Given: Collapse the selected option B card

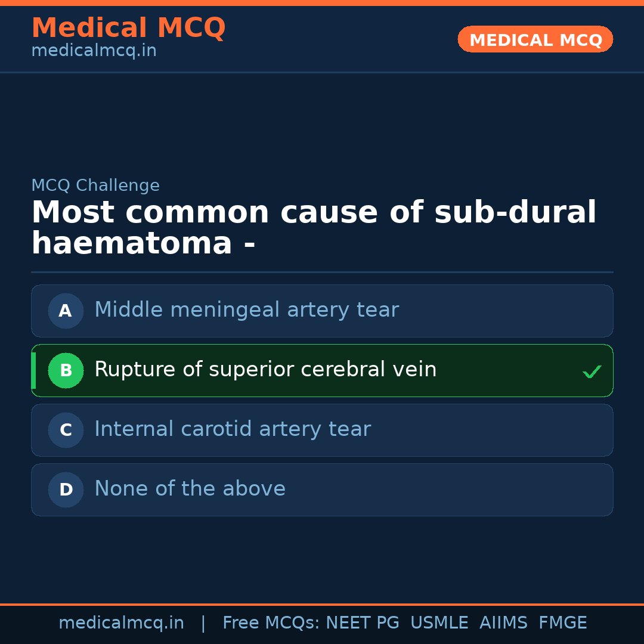Looking at the screenshot, I should [322, 370].
